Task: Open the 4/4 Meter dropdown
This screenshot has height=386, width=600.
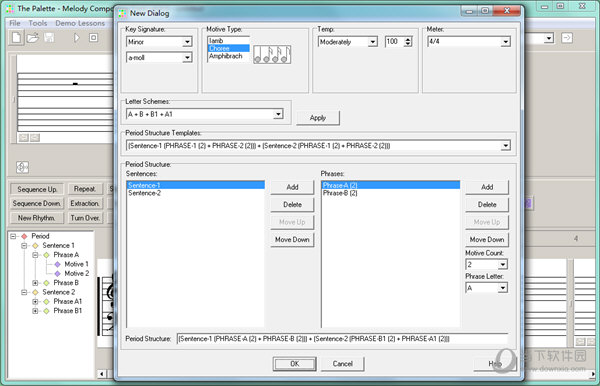Action: (x=505, y=42)
